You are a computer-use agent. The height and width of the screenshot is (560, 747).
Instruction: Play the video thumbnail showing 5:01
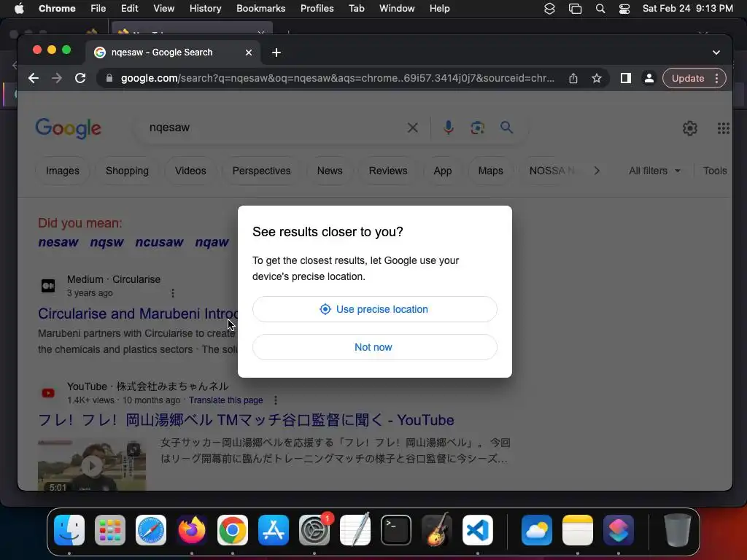(92, 464)
